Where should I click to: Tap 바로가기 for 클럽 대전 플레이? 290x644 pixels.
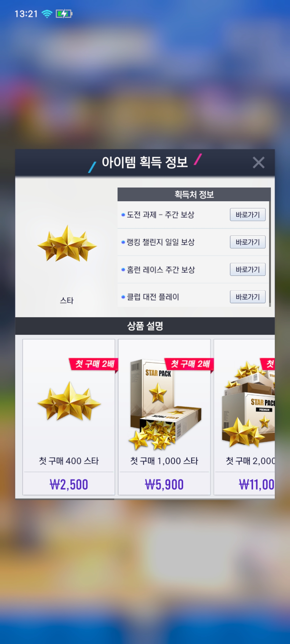point(248,297)
